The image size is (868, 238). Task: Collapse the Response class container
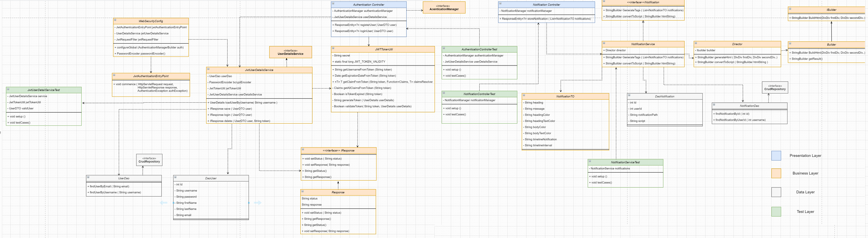point(303,191)
